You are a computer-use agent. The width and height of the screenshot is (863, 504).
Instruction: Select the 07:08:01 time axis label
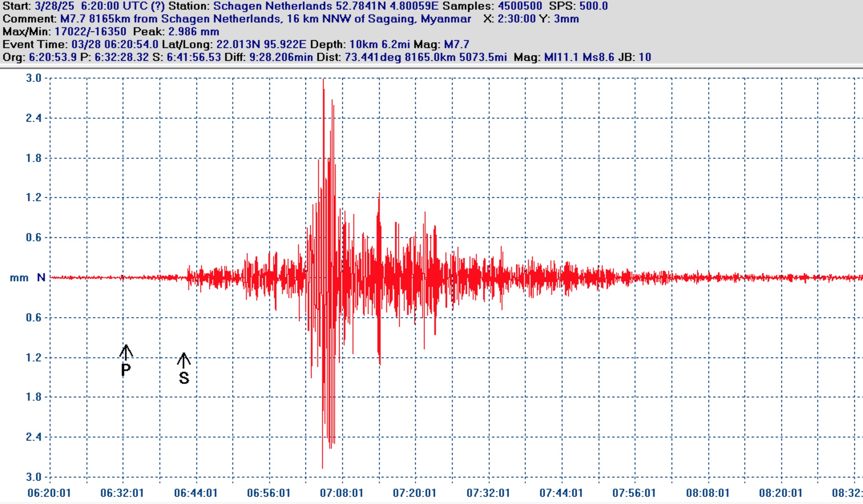(341, 493)
